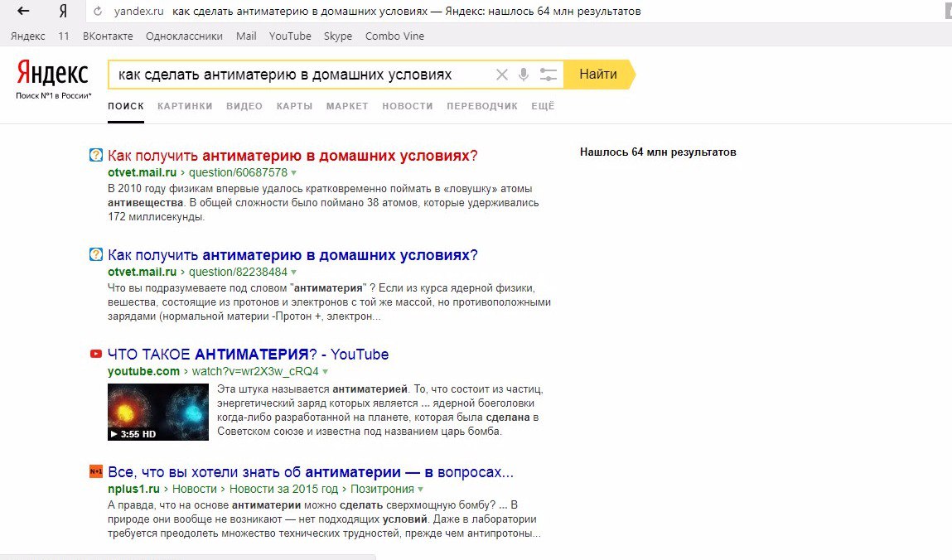
Task: Expand the arrow next to question/82238484
Action: pos(294,273)
